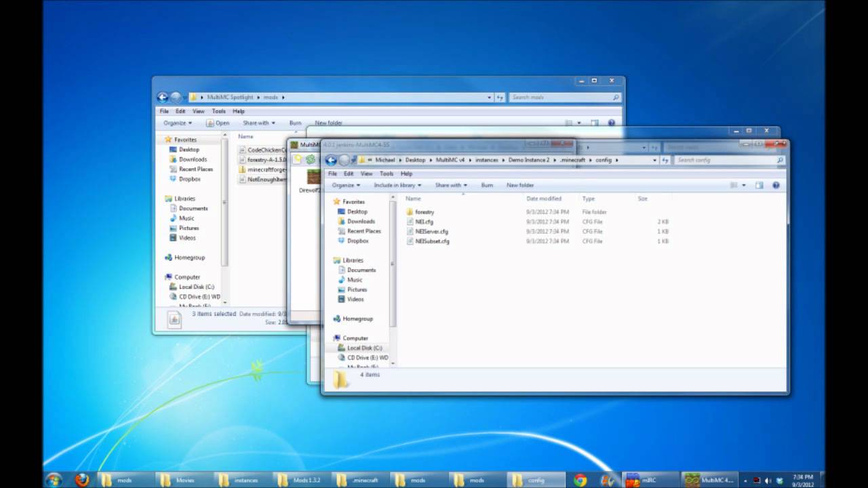Expand Share with in mods window
This screenshot has width=868, height=488.
(x=259, y=123)
